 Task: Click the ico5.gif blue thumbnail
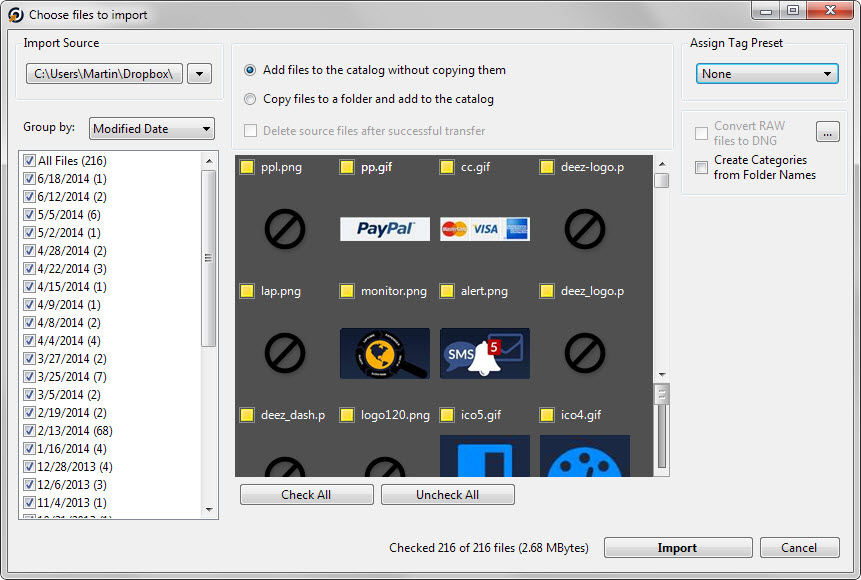coord(485,455)
